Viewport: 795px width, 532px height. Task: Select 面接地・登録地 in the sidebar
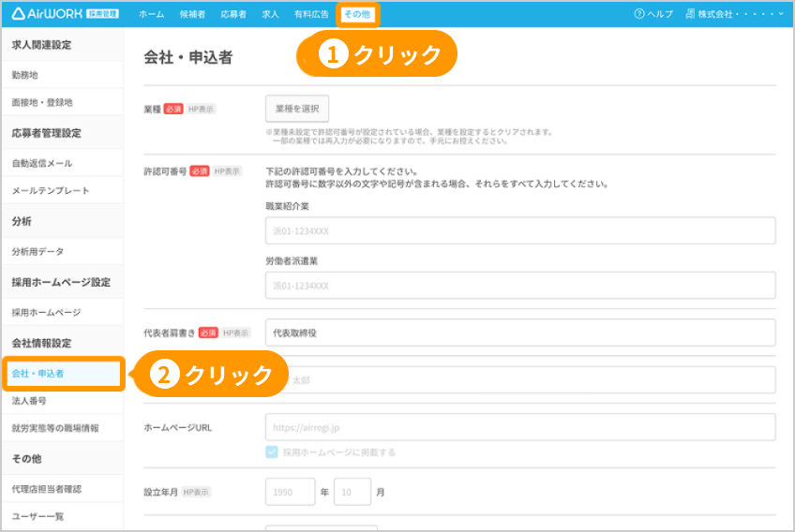click(62, 102)
